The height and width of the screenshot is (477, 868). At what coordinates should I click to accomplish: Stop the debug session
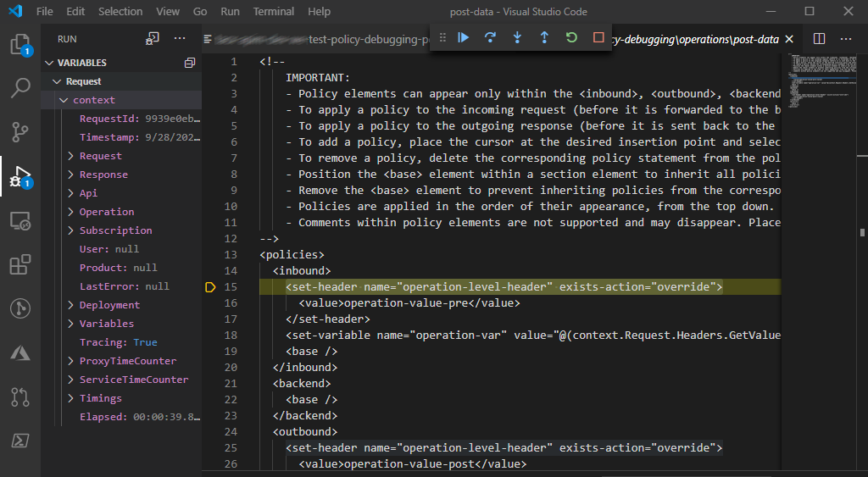pyautogui.click(x=598, y=38)
